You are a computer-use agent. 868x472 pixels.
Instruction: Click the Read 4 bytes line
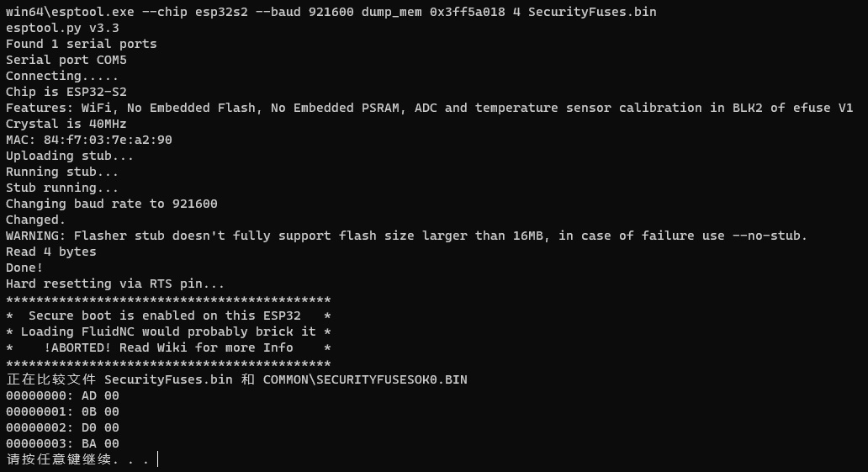tap(51, 252)
